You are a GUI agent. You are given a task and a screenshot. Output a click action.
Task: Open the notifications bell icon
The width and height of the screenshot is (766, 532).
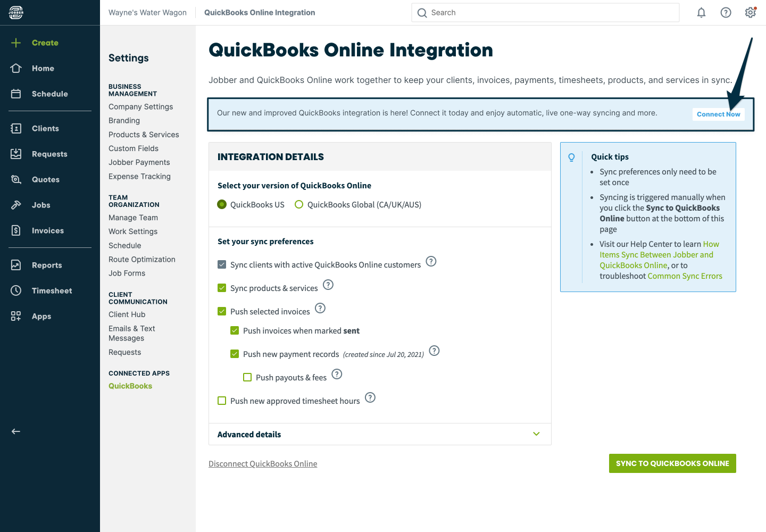(701, 13)
